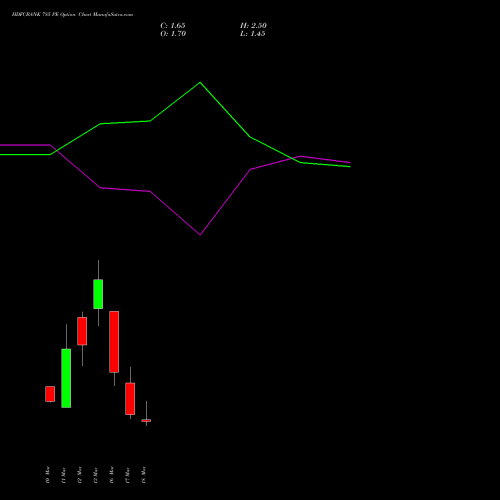The image size is (500, 500).
Task: Click the '16 Mar' date axis label
Action: (112, 475)
